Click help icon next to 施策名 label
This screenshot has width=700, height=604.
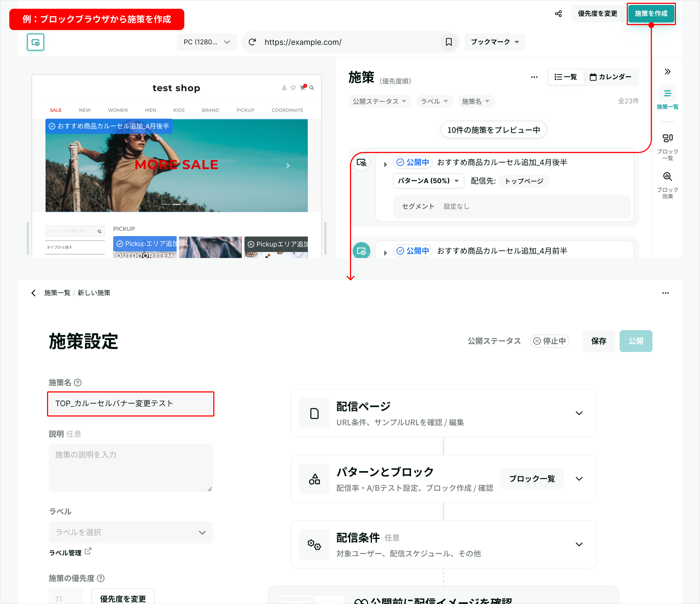[78, 383]
